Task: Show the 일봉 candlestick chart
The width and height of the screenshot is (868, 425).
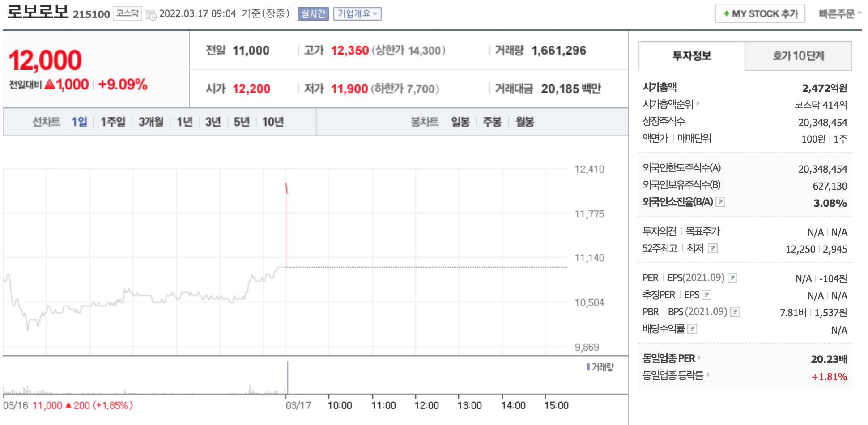Action: click(460, 122)
